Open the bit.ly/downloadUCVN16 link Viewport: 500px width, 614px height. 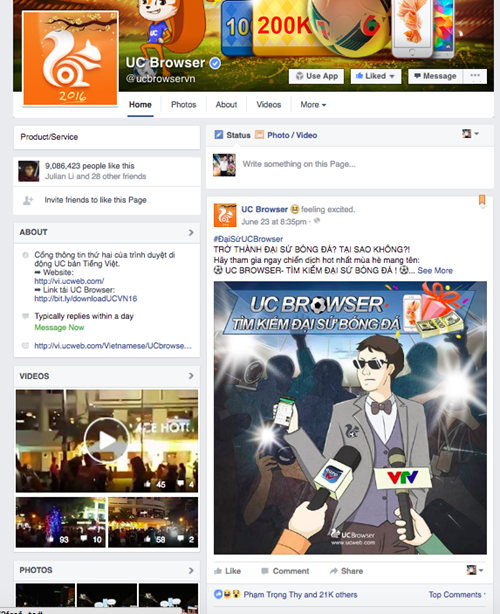pos(85,298)
